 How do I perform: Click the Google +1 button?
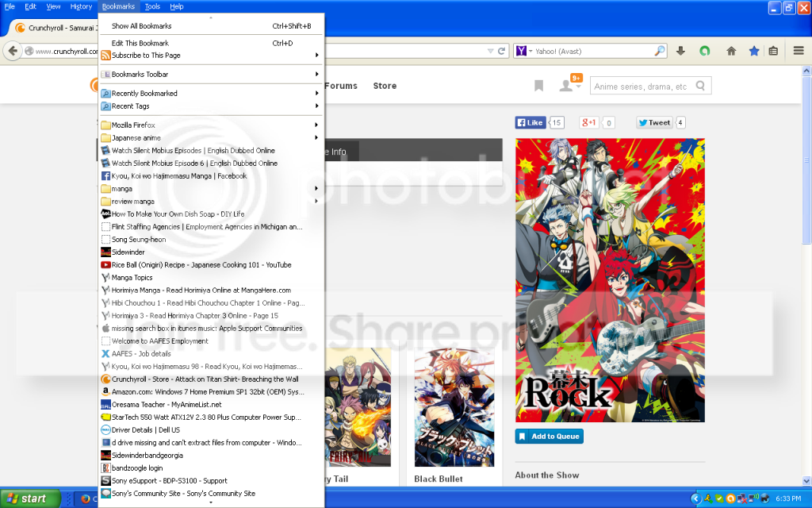pos(589,122)
